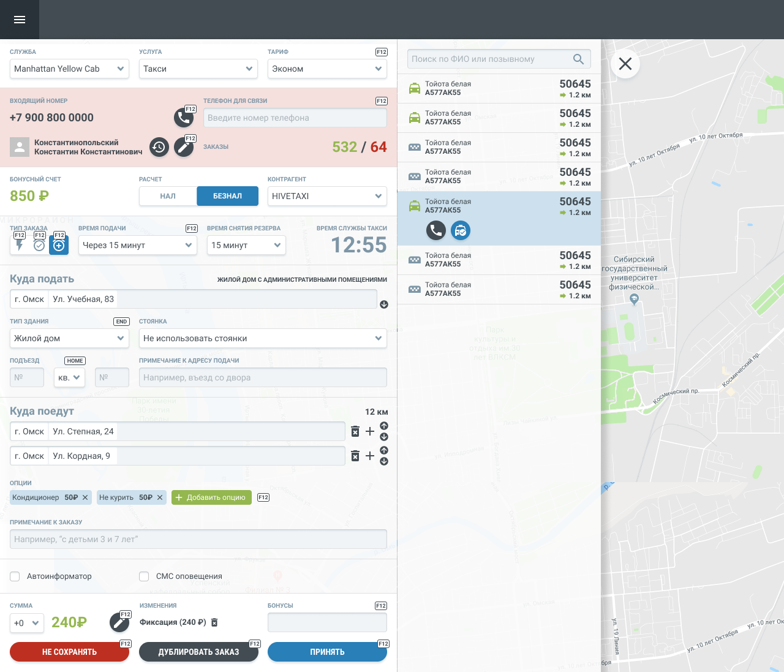The image size is (784, 672).
Task: Select the urgent lightning order type
Action: (x=20, y=245)
